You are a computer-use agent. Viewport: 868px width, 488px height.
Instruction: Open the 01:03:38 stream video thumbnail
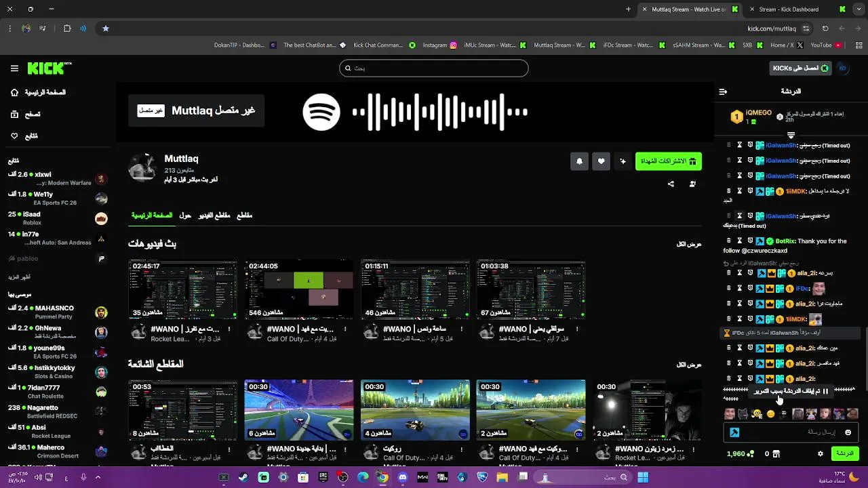(x=531, y=289)
